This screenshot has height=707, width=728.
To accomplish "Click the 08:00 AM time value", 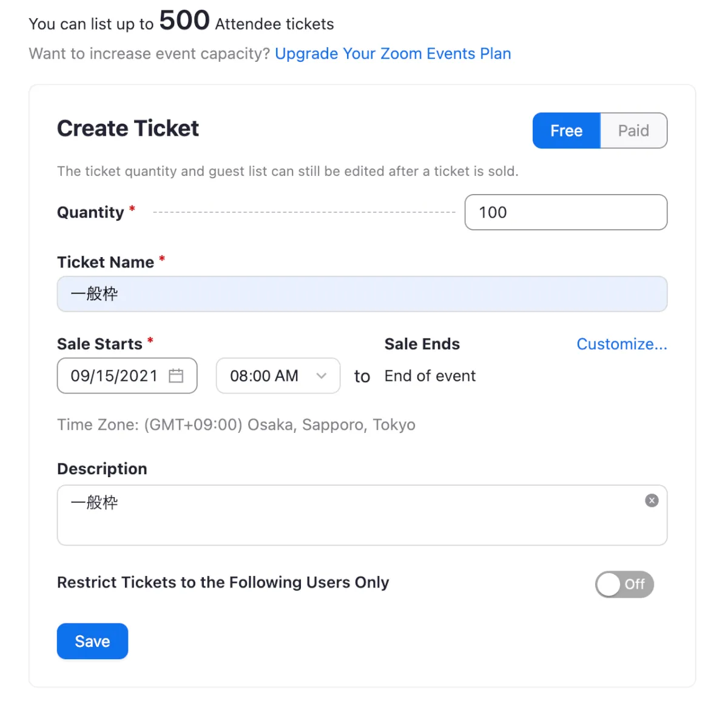I will coord(264,376).
